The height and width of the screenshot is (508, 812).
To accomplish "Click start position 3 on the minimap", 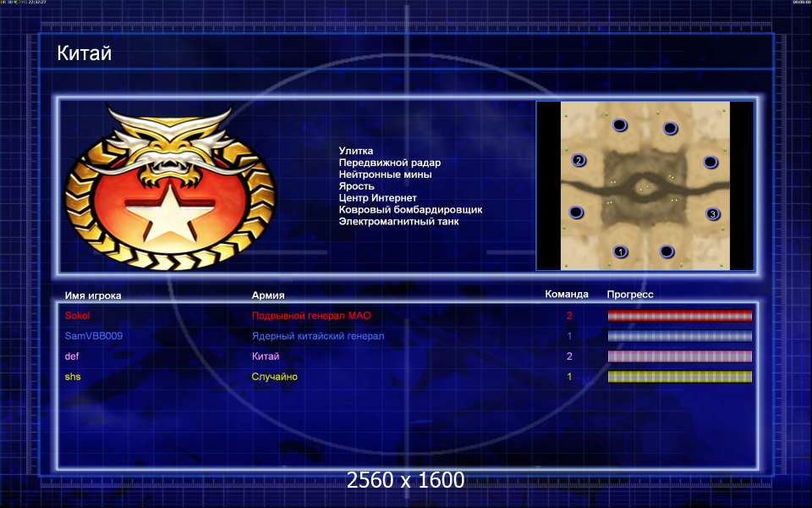I will pyautogui.click(x=712, y=213).
